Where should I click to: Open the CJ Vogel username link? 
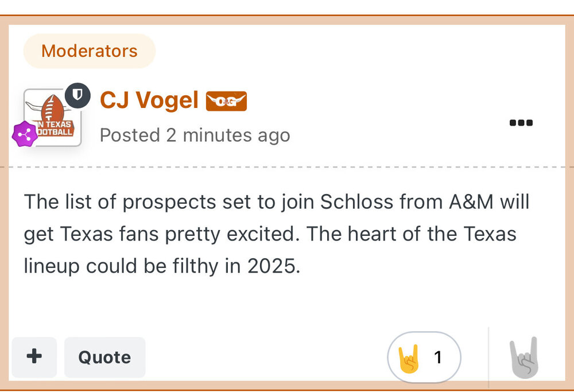[x=149, y=100]
